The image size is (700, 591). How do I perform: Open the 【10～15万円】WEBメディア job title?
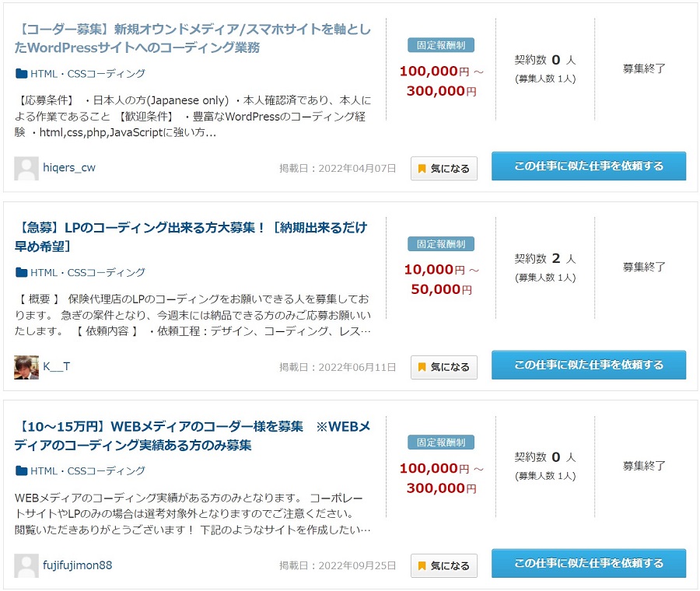(x=192, y=435)
